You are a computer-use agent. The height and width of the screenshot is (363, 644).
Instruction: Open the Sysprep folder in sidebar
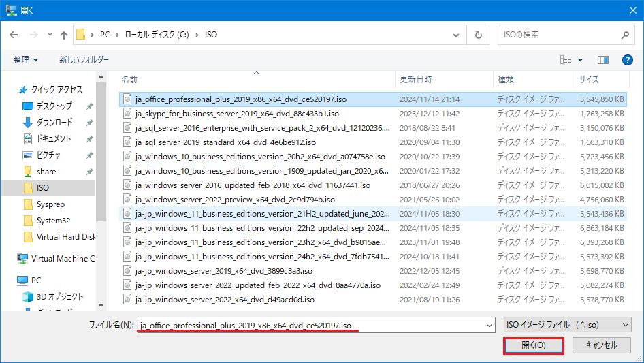click(x=50, y=204)
